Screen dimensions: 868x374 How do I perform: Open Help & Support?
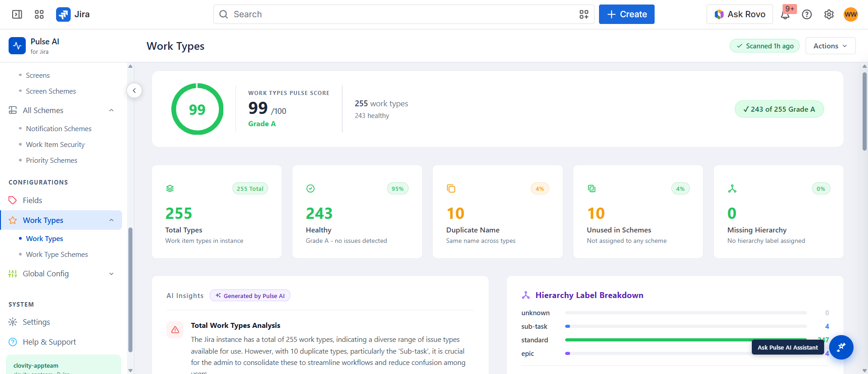click(x=49, y=342)
